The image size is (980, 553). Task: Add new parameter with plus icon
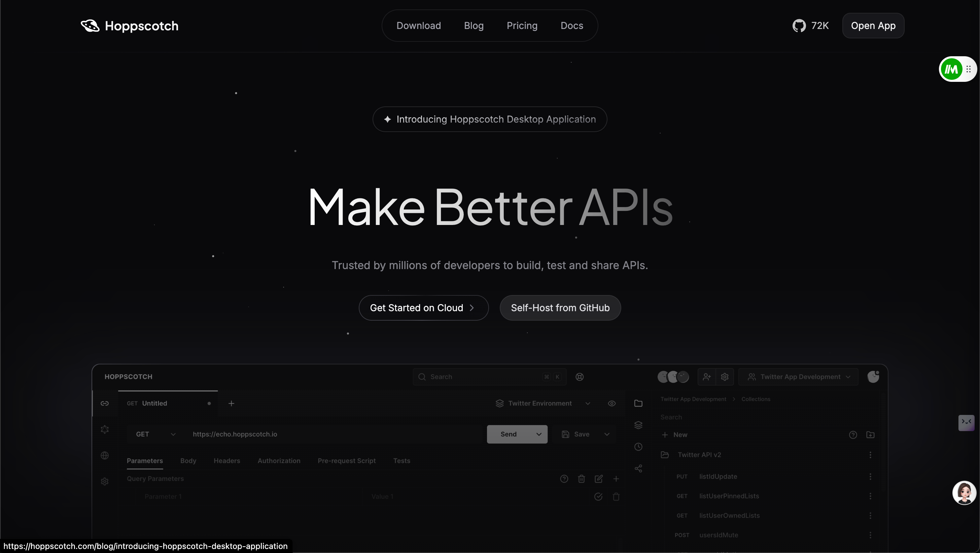coord(616,479)
